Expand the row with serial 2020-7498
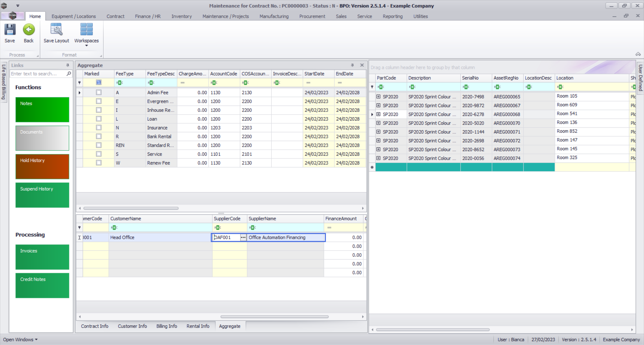The image size is (644, 345). coord(378,97)
